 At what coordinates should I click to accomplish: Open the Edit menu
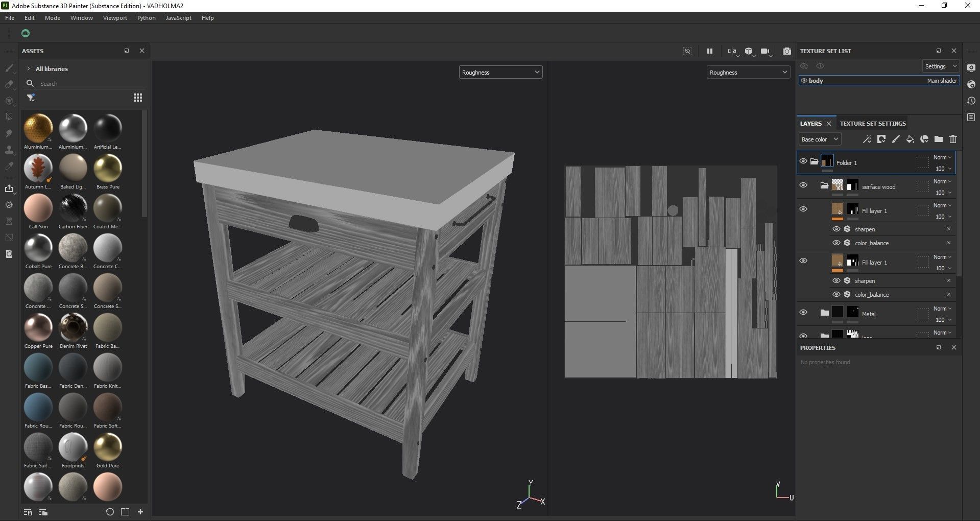[30, 18]
